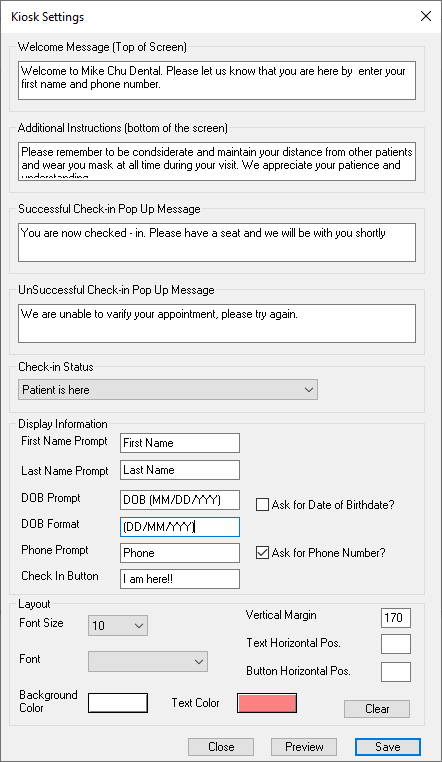
Task: Check the Ask for Date of Birthdate box
Action: (x=262, y=505)
